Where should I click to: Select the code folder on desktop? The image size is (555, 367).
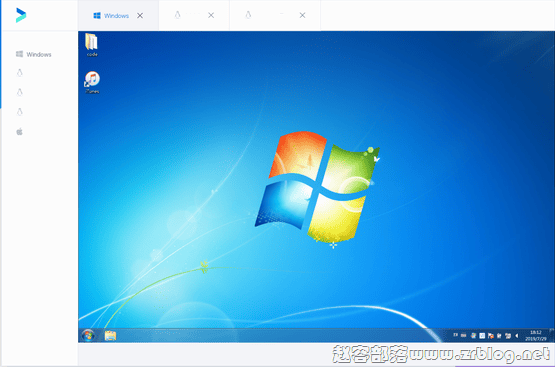[92, 45]
